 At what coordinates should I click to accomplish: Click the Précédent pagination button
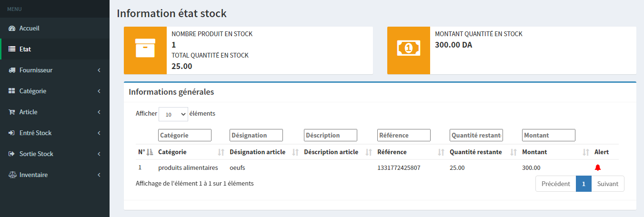(555, 184)
